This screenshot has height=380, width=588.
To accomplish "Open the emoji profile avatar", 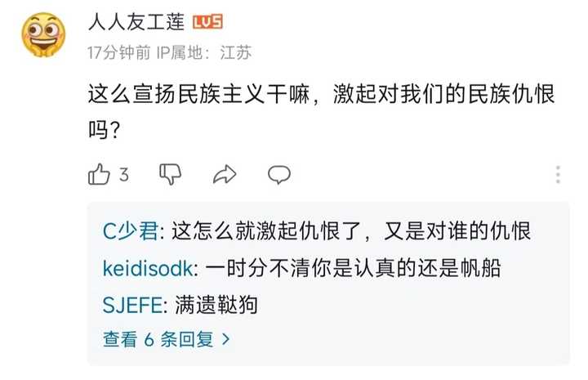I will click(43, 36).
